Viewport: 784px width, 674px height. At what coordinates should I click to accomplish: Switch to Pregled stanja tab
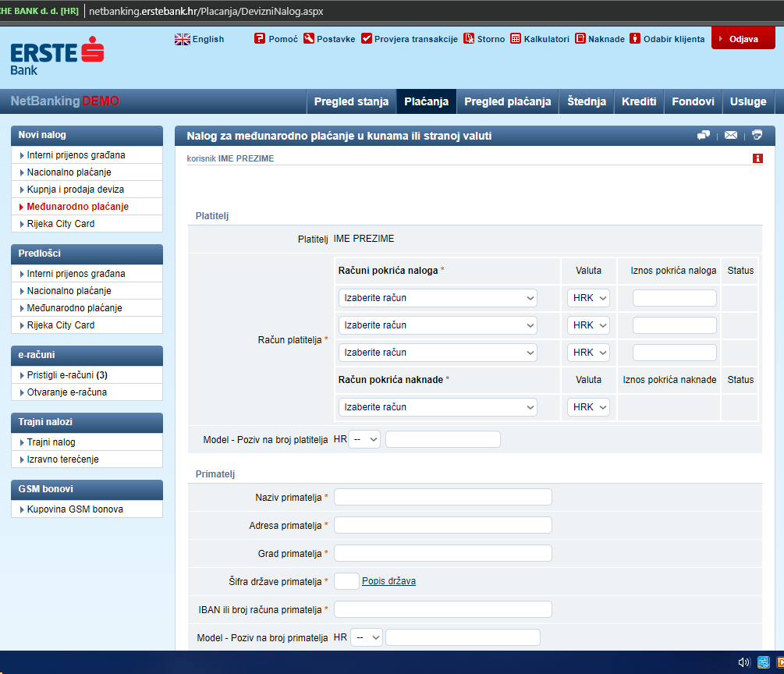click(x=351, y=101)
